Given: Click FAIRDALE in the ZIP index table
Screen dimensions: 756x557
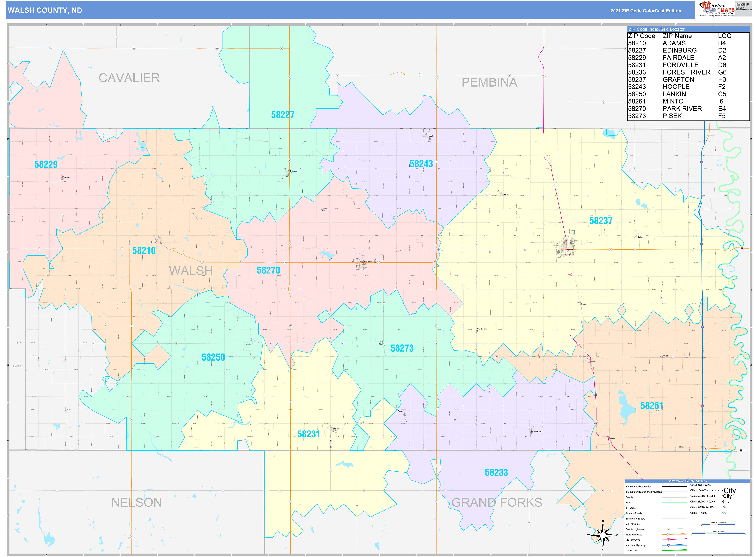Looking at the screenshot, I should pyautogui.click(x=678, y=58).
